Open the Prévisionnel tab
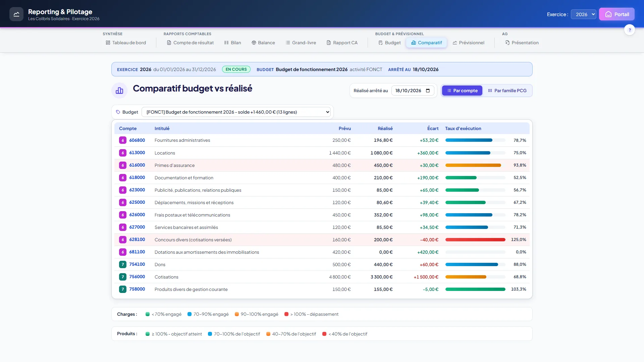 point(468,43)
